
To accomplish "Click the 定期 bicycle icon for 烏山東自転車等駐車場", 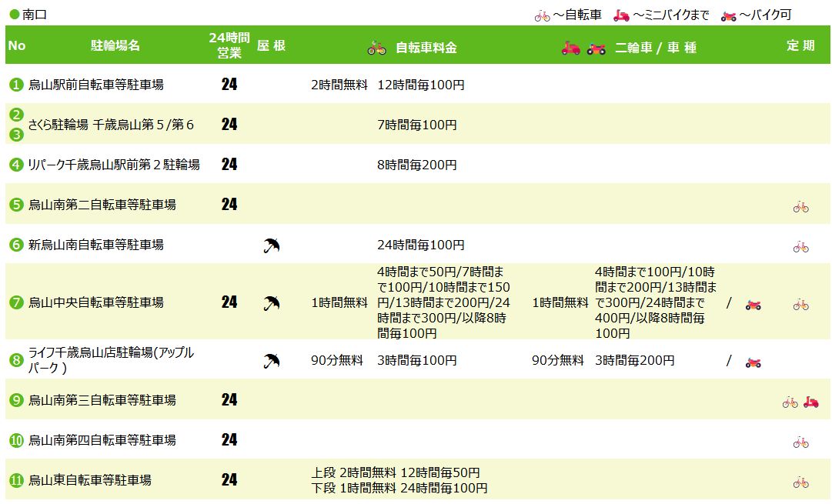I will tap(800, 482).
